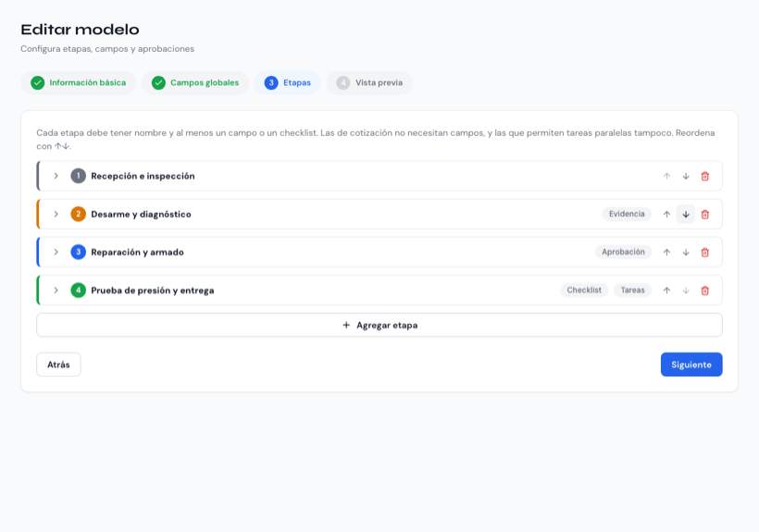Click the Checklist tag
The width and height of the screenshot is (759, 532).
click(x=584, y=291)
